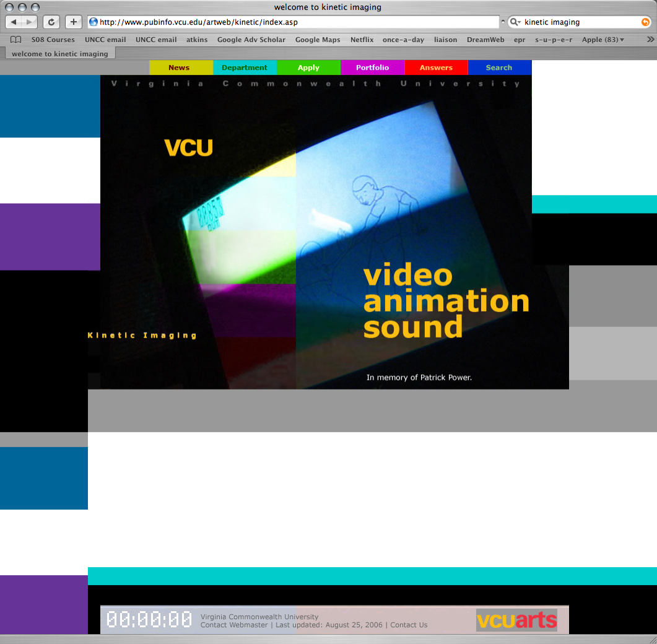
Task: Click the Contact Webmaster link
Action: 234,625
